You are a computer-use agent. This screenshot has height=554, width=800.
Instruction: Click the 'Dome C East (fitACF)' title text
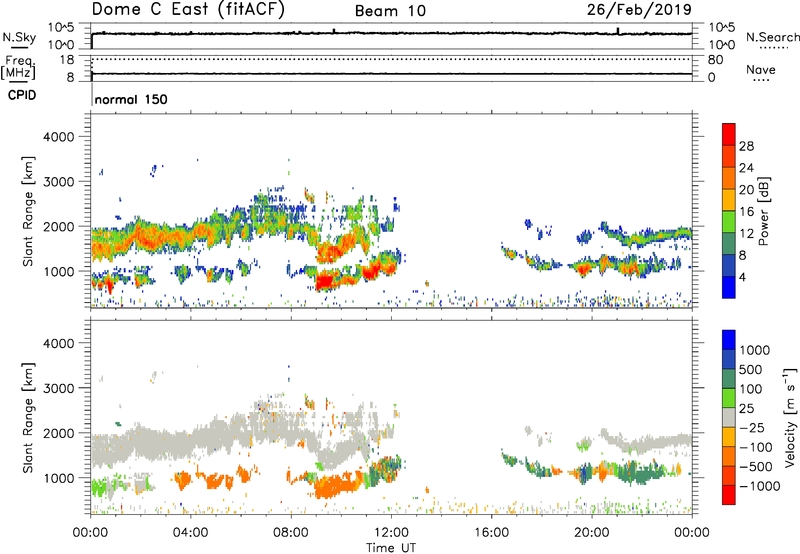[x=188, y=9]
